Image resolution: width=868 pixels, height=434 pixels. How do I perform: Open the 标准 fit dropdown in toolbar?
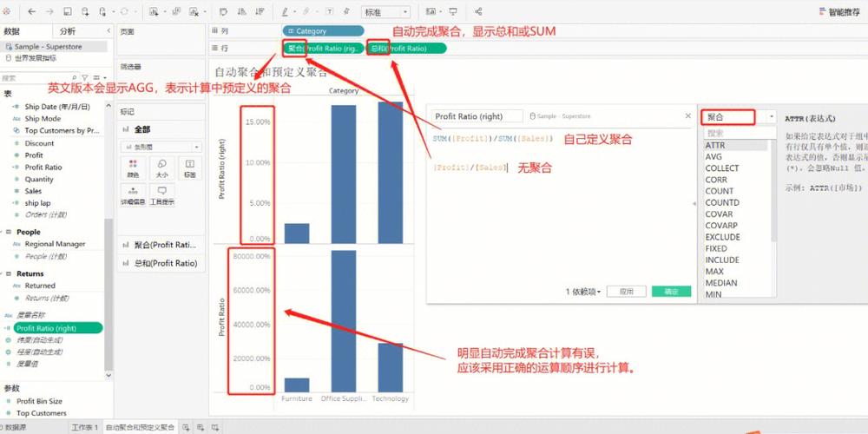click(386, 11)
